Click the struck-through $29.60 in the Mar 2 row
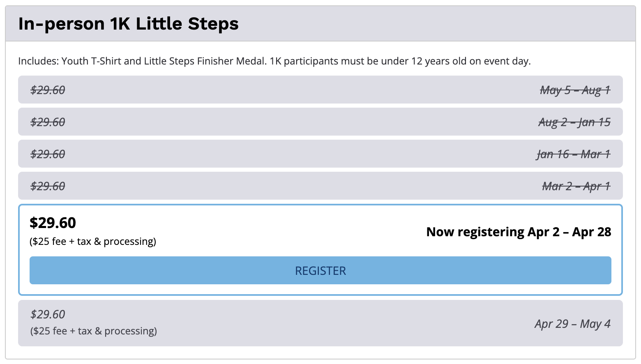The image size is (641, 364). 48,186
